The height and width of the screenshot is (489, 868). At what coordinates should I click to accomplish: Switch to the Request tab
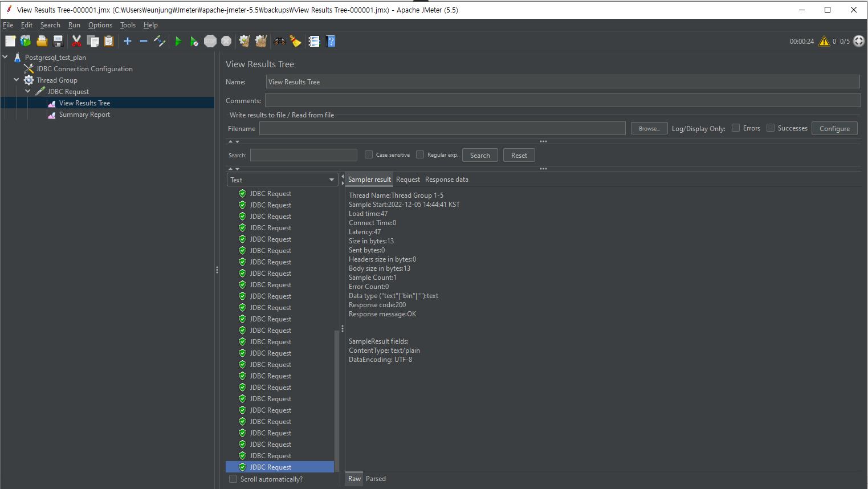click(408, 180)
